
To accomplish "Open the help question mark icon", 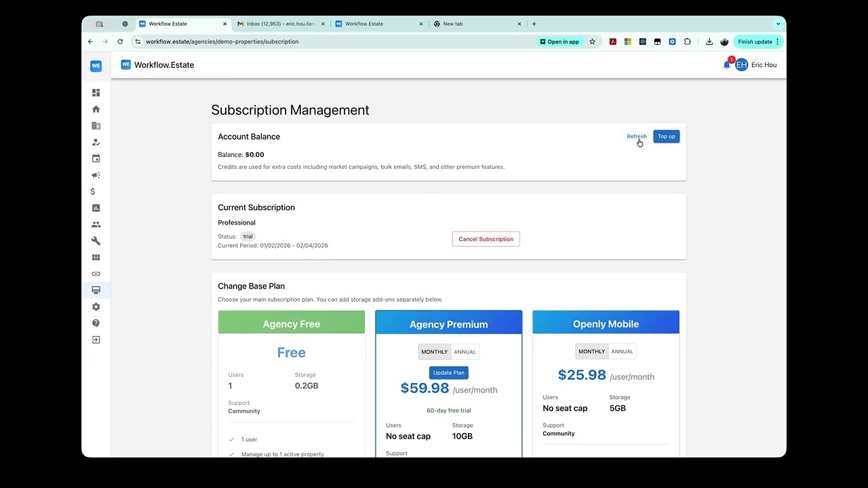I will [96, 323].
